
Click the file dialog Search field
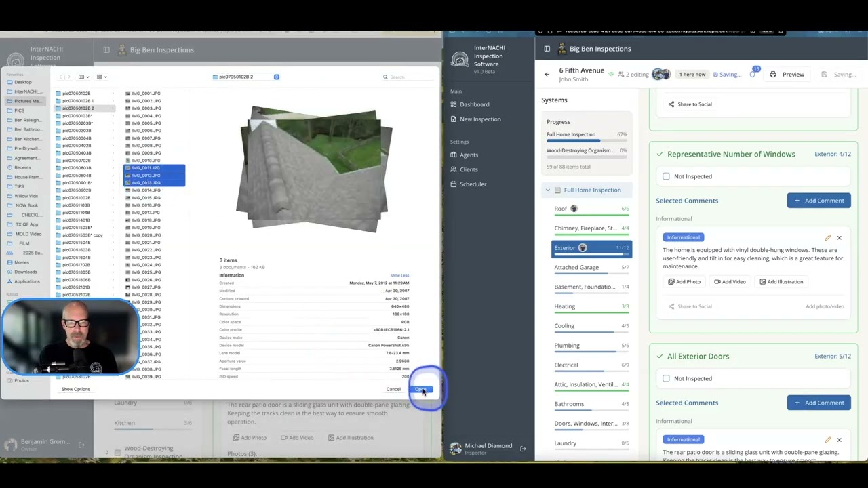tap(407, 77)
